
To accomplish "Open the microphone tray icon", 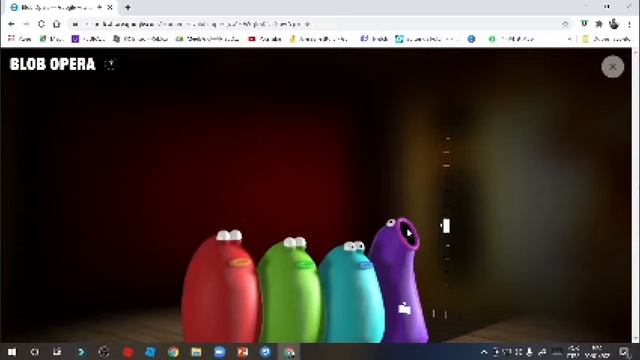I will coord(529,352).
